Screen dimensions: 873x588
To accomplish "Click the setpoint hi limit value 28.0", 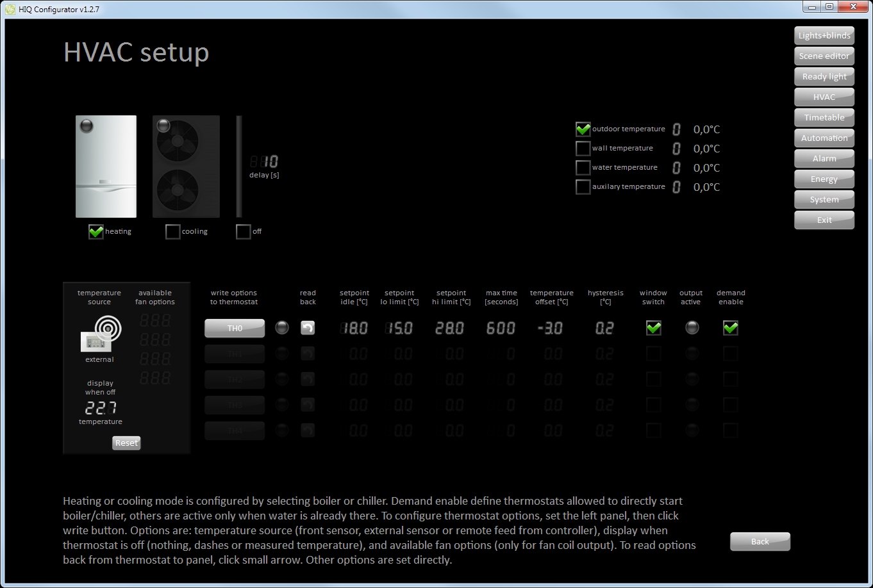I will pos(449,328).
